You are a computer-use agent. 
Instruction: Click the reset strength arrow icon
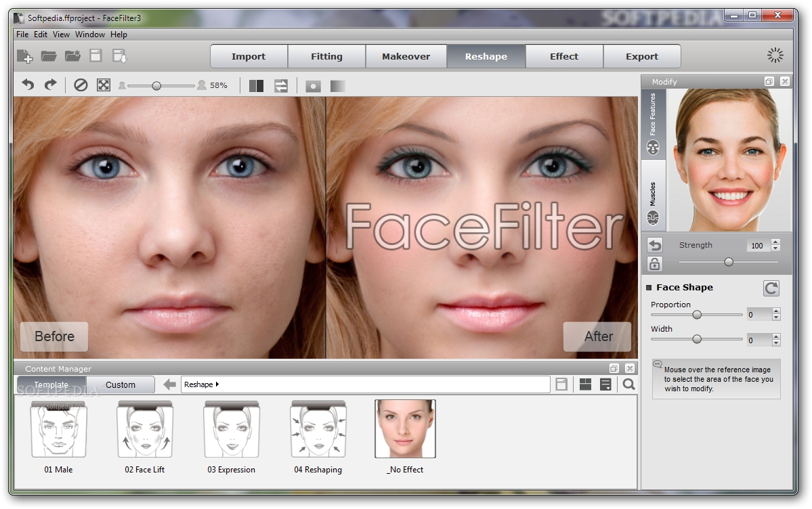[x=655, y=245]
